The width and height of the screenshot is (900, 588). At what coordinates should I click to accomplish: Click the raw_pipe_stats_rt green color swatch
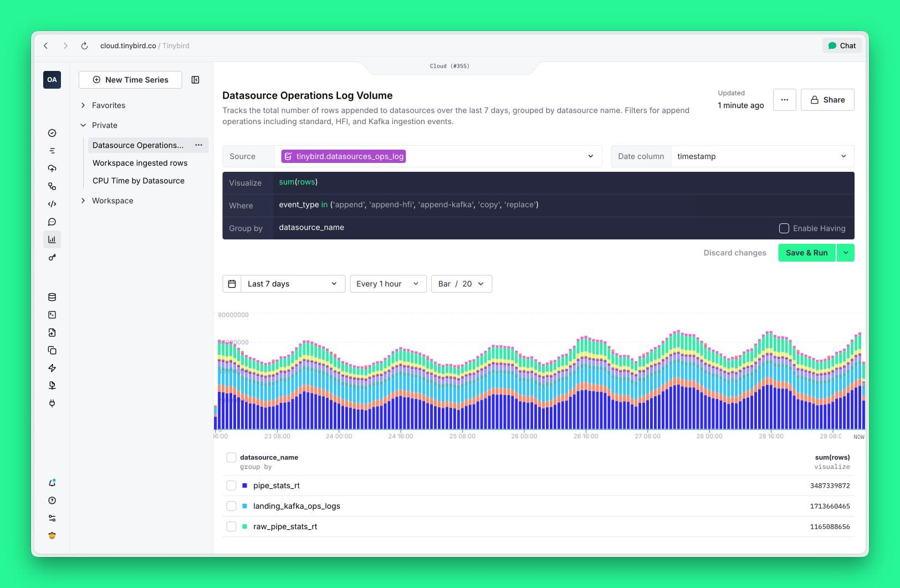click(244, 526)
